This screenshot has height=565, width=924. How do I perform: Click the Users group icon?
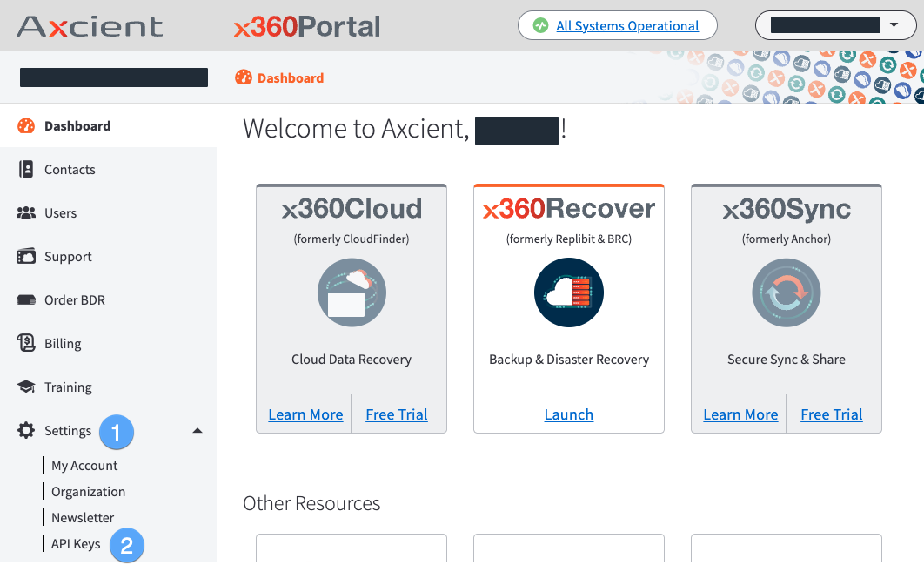point(26,213)
